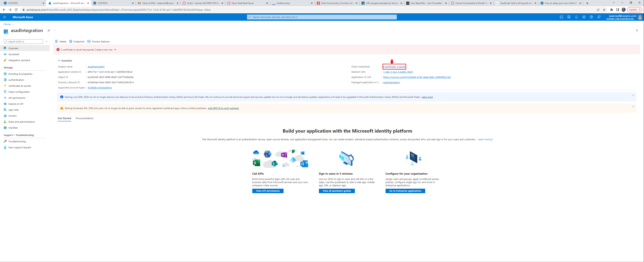Click the Learn more link under identity platform

485,140
